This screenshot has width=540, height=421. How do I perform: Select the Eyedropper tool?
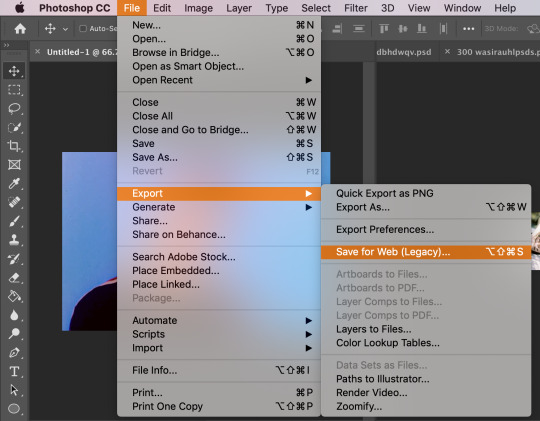pos(14,183)
